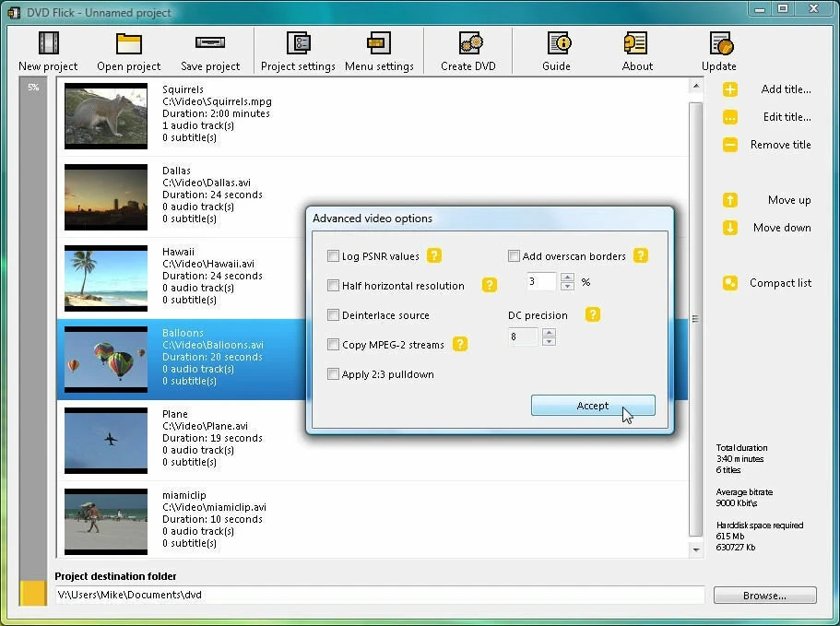Image resolution: width=840 pixels, height=626 pixels.
Task: Open the Menu settings toolbar item
Action: (x=379, y=51)
